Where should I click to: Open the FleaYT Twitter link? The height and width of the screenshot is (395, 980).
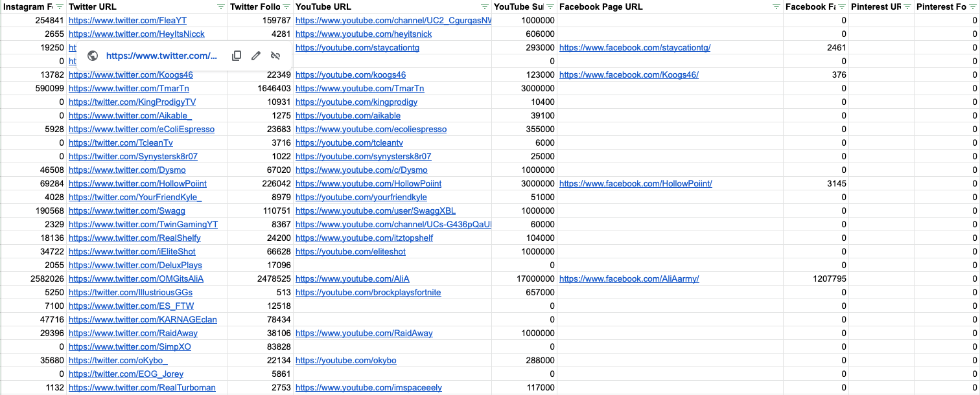pyautogui.click(x=128, y=20)
